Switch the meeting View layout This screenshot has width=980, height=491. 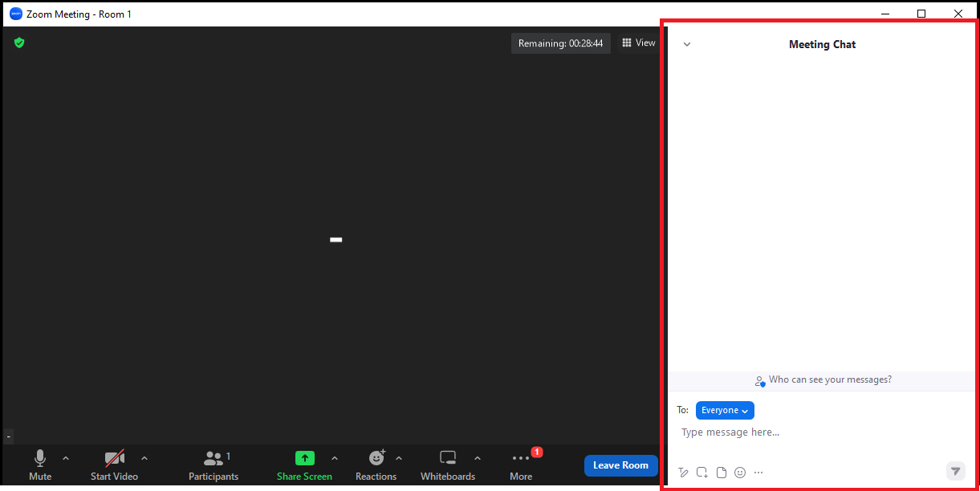637,43
